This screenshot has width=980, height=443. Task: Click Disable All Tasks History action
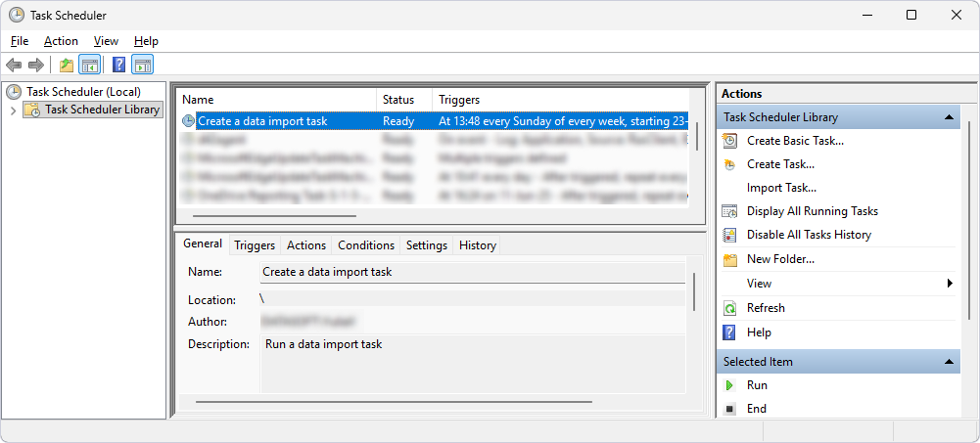pos(809,236)
